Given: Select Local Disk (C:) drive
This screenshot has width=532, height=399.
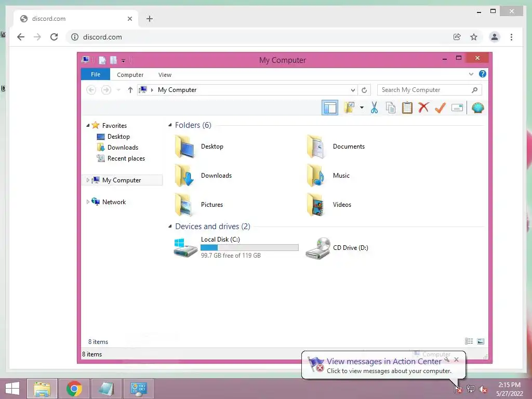Looking at the screenshot, I should pos(236,248).
